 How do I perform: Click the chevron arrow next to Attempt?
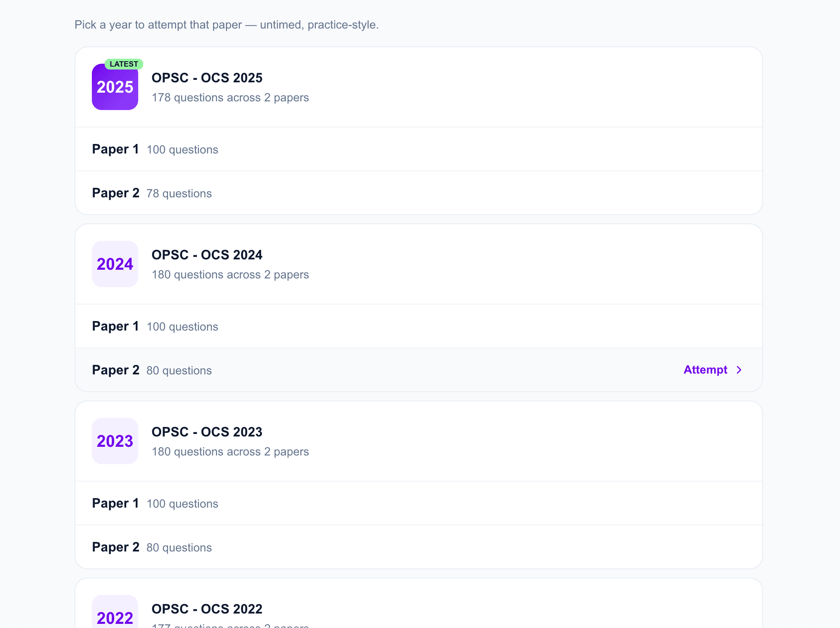pos(739,370)
